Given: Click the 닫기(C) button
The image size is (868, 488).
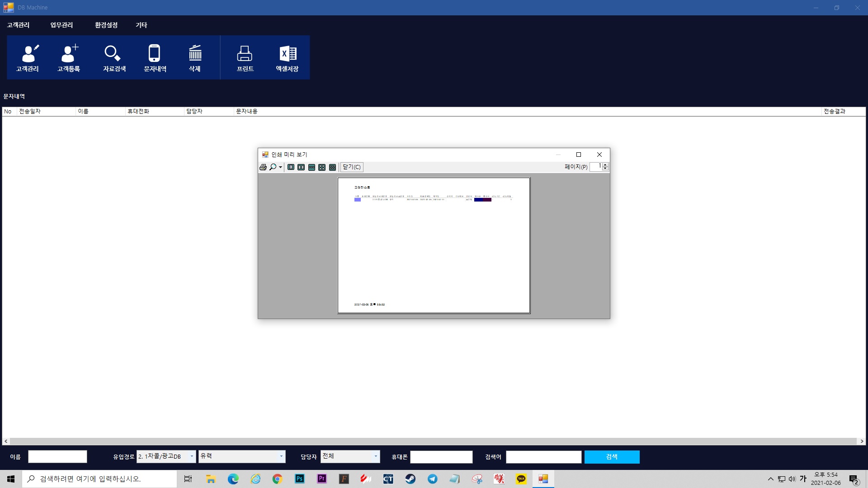Looking at the screenshot, I should [352, 167].
